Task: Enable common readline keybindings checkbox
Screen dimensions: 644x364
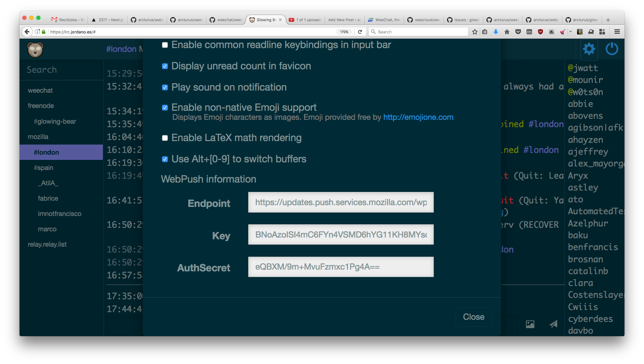Action: click(x=165, y=45)
